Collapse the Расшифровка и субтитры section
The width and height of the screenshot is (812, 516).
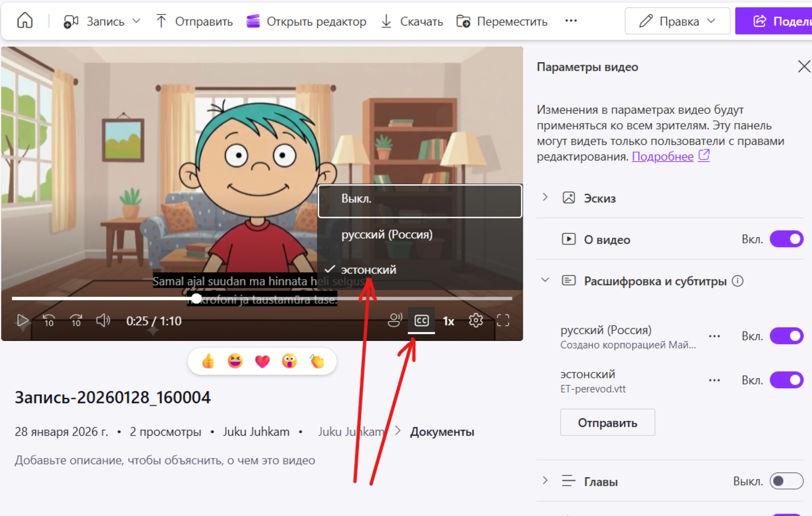[545, 280]
